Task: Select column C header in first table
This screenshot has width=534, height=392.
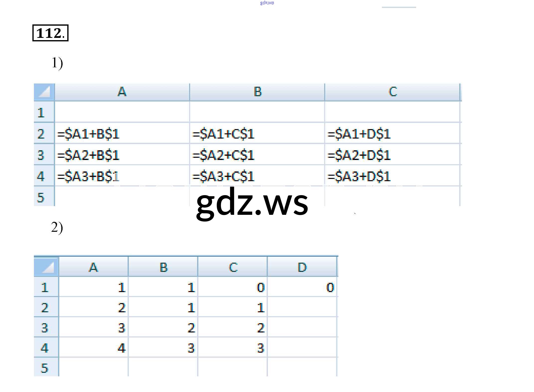Action: 392,92
